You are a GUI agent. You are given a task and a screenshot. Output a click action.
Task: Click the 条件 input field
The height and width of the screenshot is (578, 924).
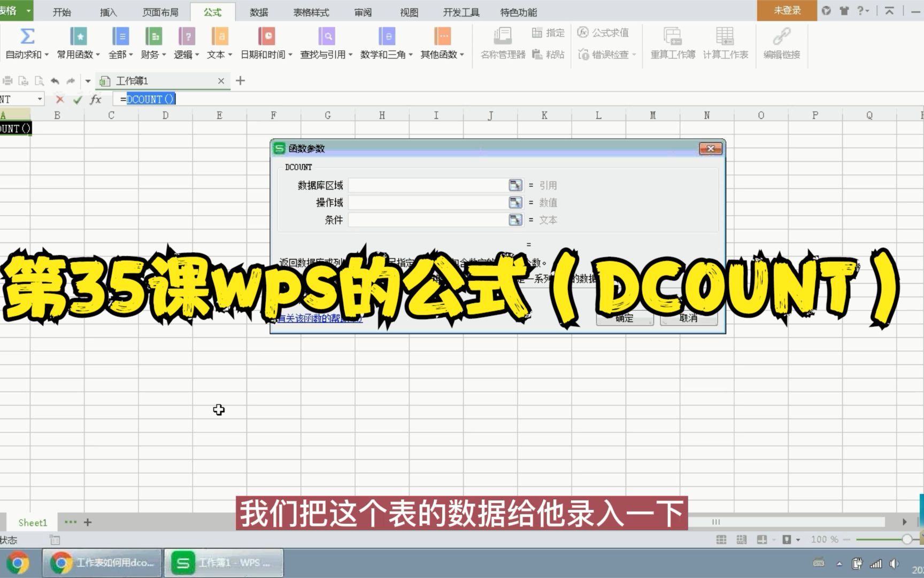click(428, 219)
